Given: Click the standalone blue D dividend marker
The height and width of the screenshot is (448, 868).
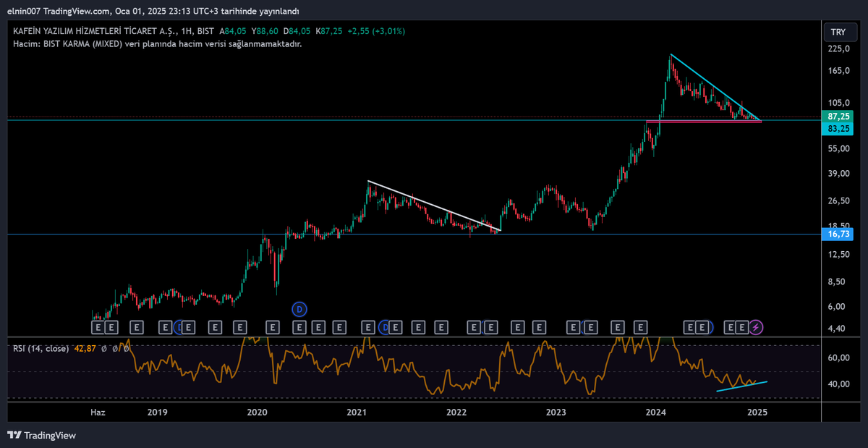Looking at the screenshot, I should pyautogui.click(x=299, y=309).
